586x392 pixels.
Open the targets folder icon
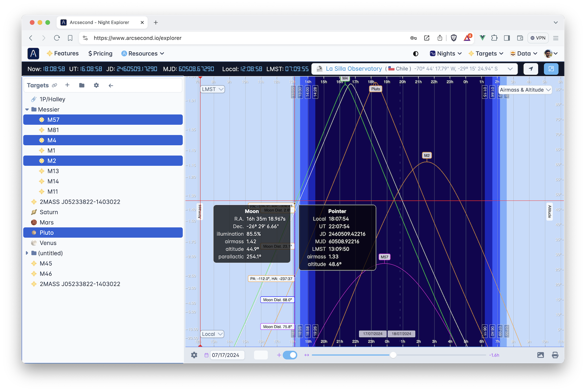[82, 85]
